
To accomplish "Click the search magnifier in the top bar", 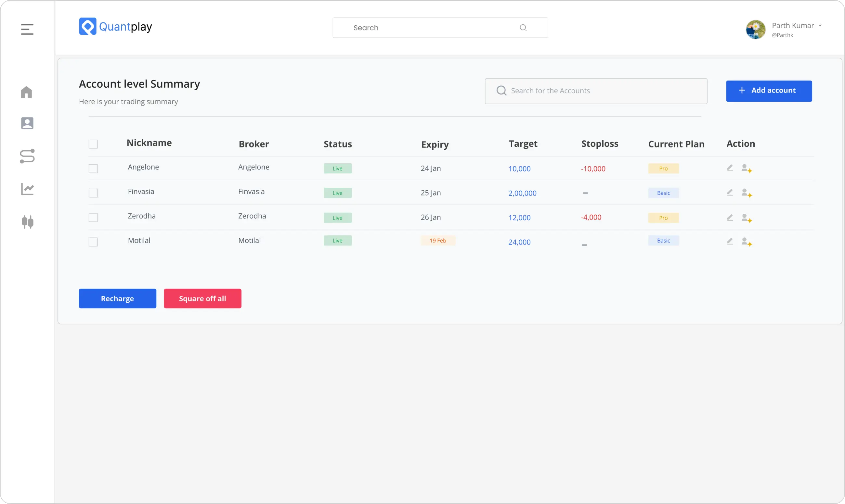I will pyautogui.click(x=523, y=28).
